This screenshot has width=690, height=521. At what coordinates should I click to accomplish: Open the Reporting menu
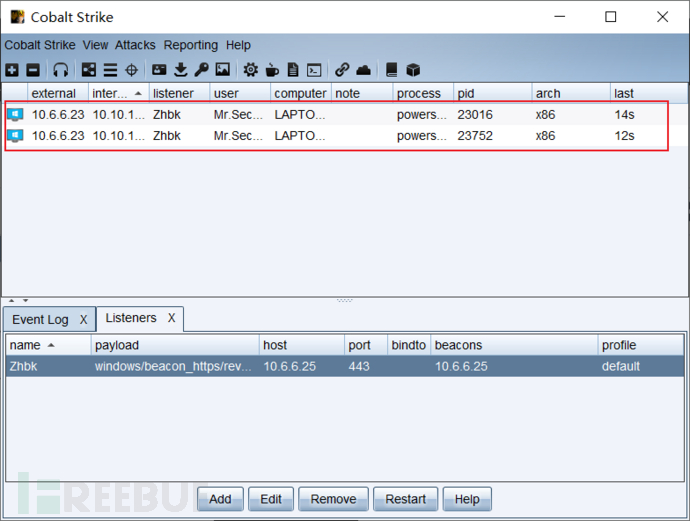click(x=191, y=45)
